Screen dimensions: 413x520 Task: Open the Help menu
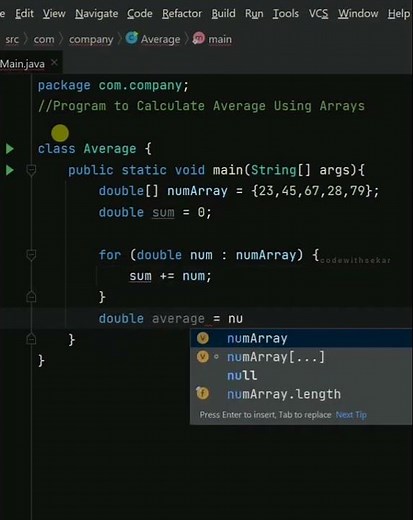click(x=399, y=14)
